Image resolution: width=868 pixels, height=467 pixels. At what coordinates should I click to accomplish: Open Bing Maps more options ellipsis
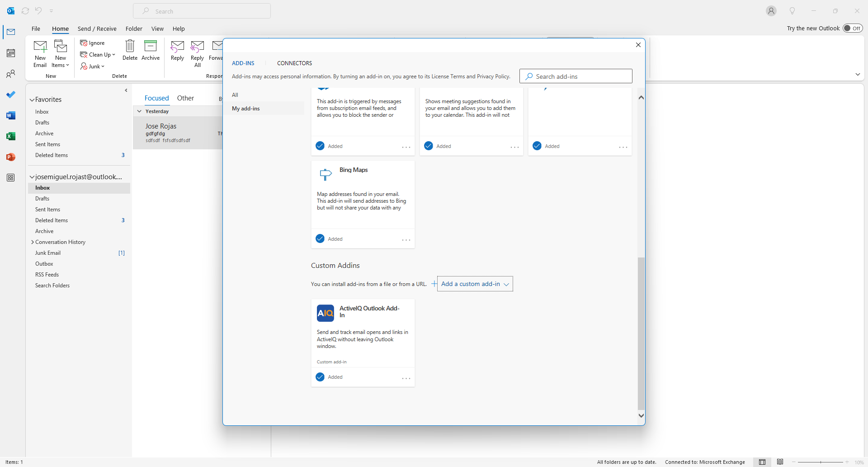coord(406,240)
